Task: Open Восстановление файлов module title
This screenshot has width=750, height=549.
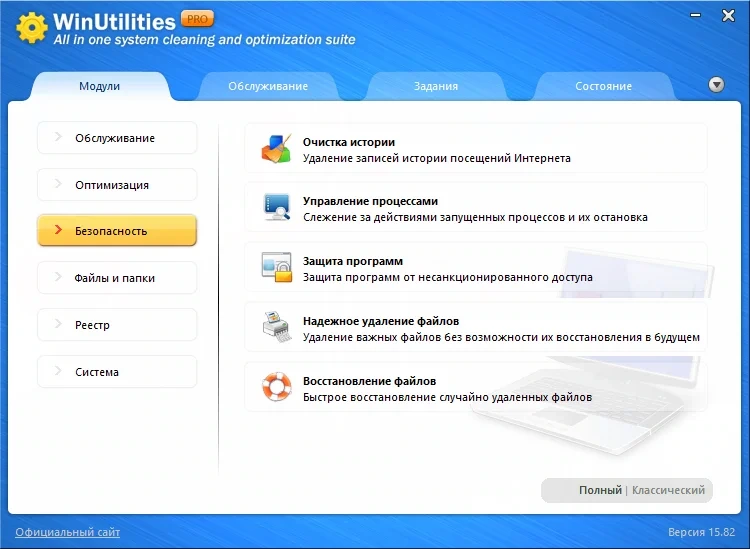Action: 369,381
